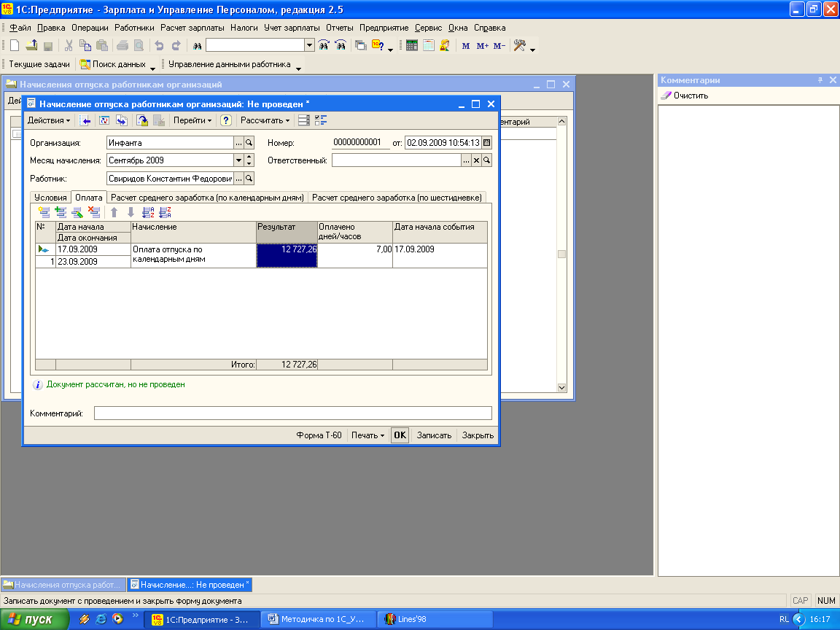840x630 pixels.
Task: Click the Find next binoculars icon
Action: pyautogui.click(x=324, y=45)
